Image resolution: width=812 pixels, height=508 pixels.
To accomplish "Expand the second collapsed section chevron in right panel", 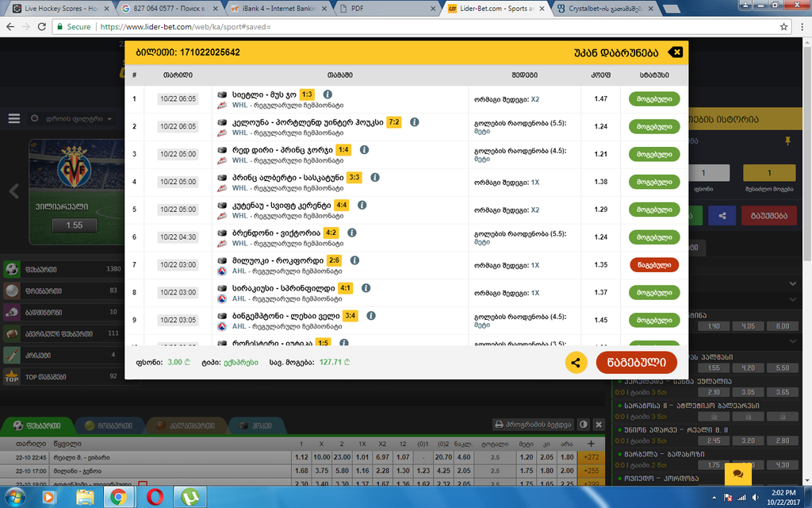I will pos(793,299).
